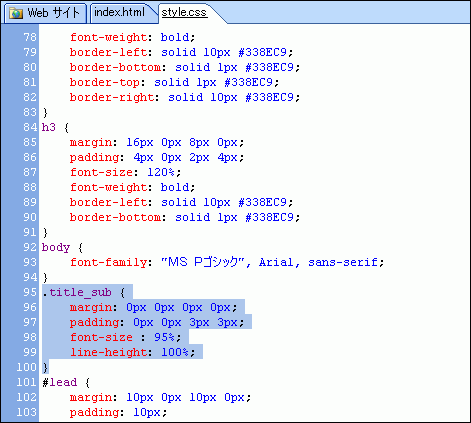This screenshot has height=423, width=471.
Task: Place cursor on the h3 selector
Action: click(x=49, y=127)
